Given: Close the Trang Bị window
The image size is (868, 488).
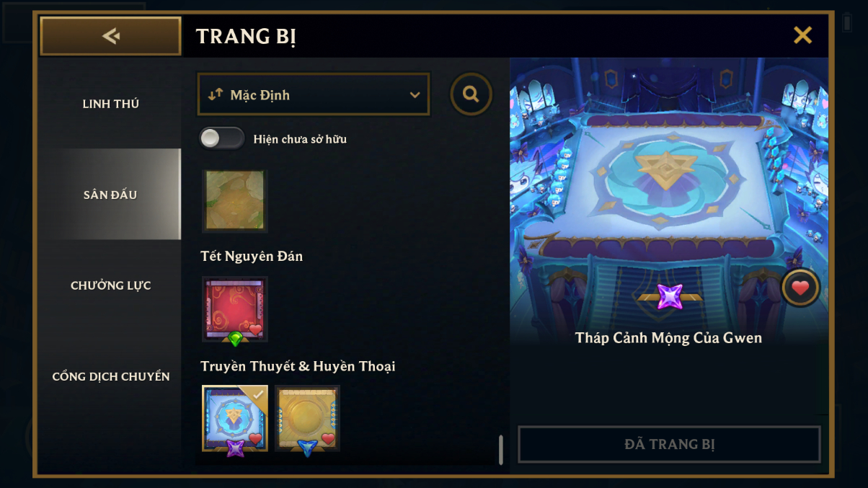Looking at the screenshot, I should point(802,35).
